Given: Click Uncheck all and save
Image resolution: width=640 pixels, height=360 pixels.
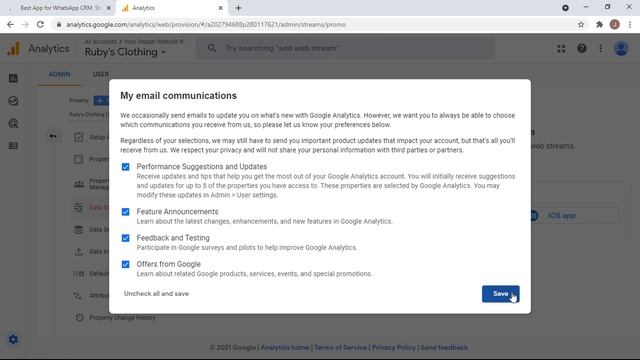Looking at the screenshot, I should point(156,294).
